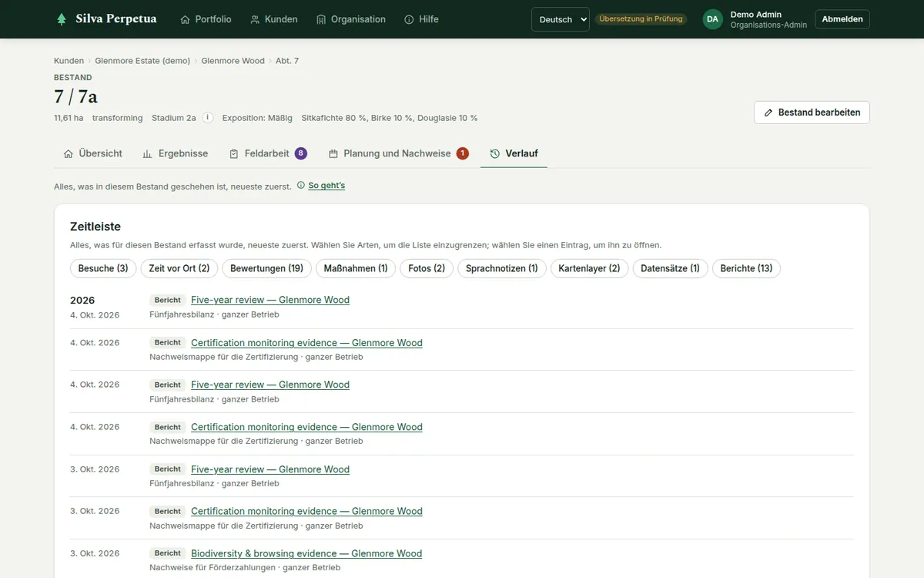Click the Zeitleiste heading

click(95, 227)
